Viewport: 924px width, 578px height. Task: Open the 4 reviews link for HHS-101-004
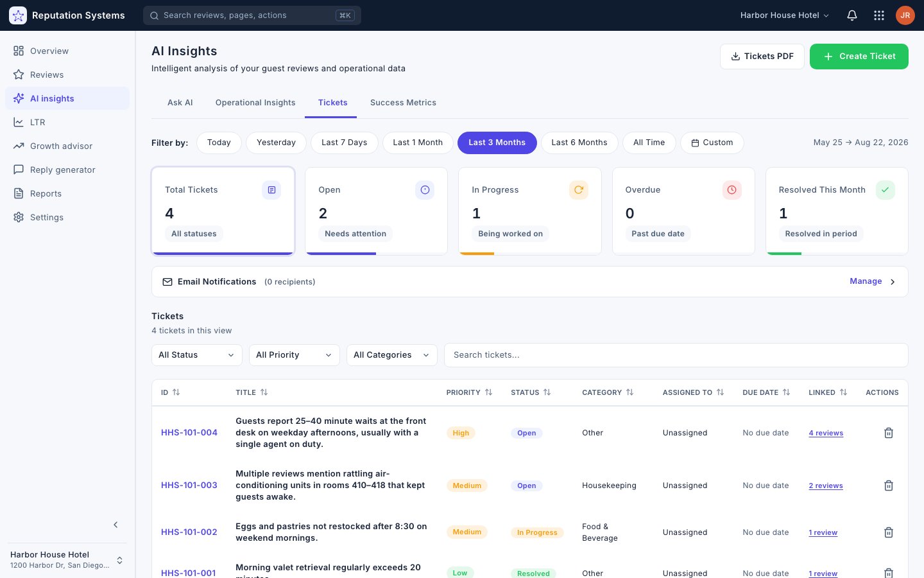[826, 433]
